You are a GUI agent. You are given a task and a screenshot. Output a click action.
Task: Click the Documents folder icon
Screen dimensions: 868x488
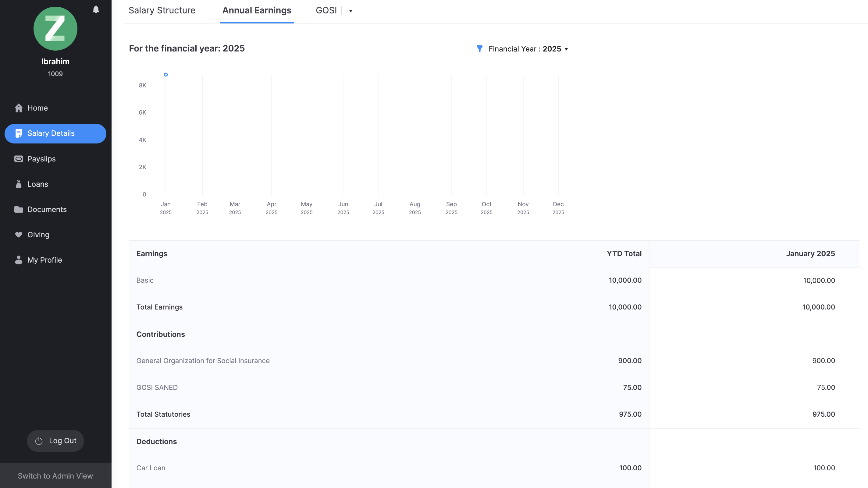click(x=19, y=210)
